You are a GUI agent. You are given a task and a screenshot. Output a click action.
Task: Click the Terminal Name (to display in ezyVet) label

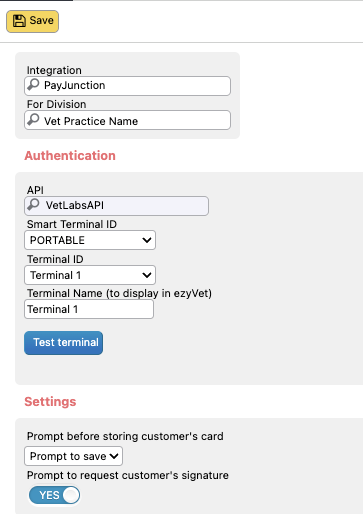tap(119, 293)
